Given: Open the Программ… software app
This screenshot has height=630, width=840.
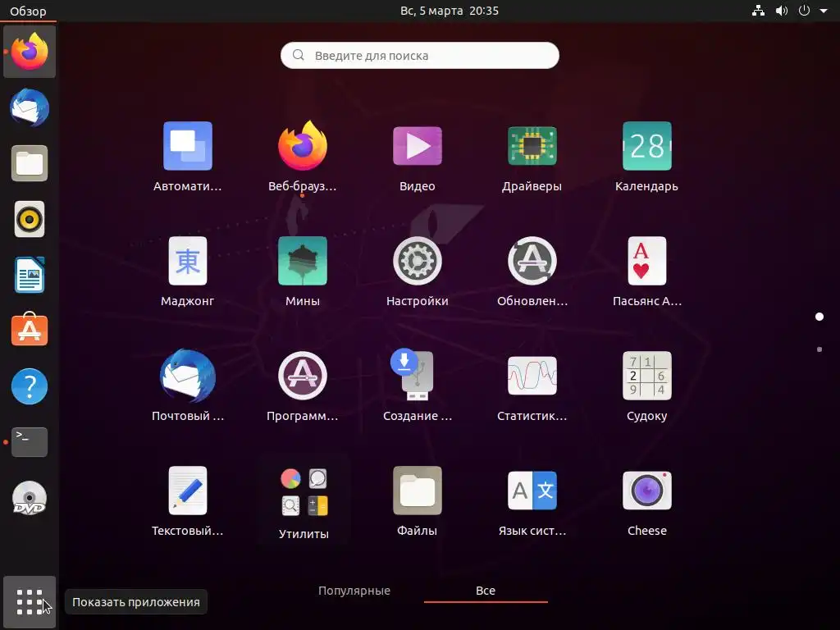Looking at the screenshot, I should (303, 386).
